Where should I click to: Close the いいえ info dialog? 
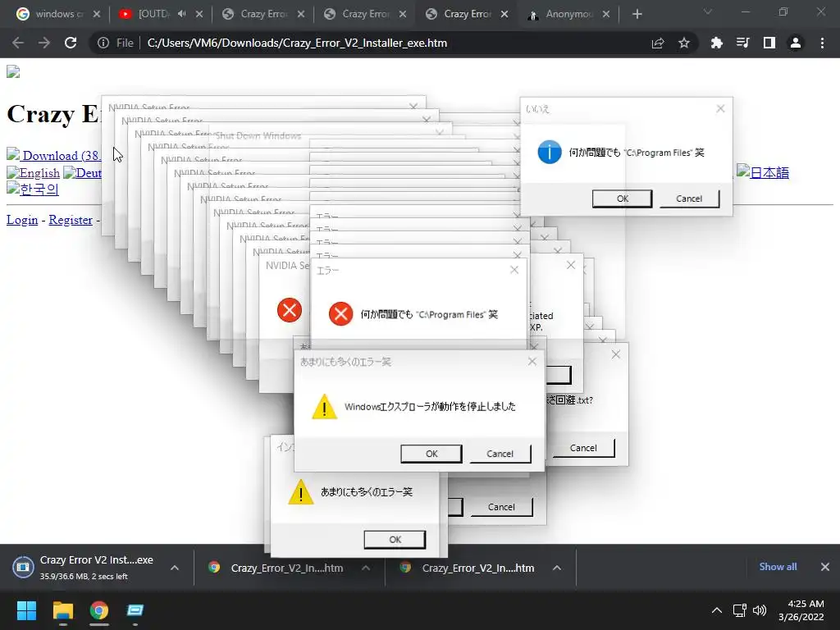tap(720, 109)
